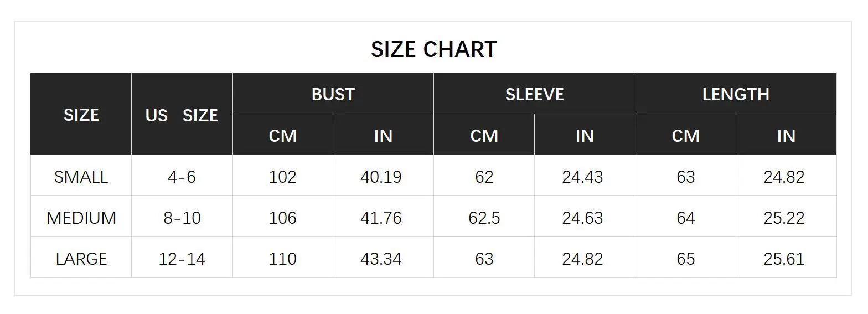Click the SLEEVE header cell
Image resolution: width=868 pixels, height=314 pixels.
[534, 94]
